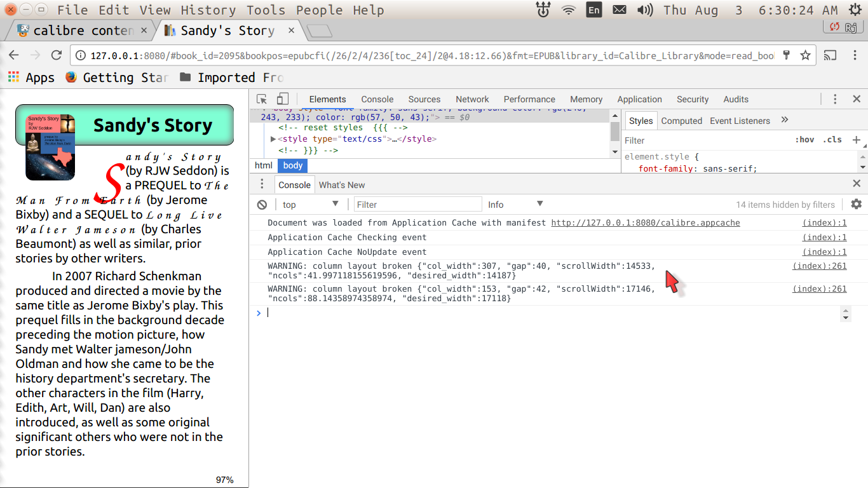The height and width of the screenshot is (488, 868).
Task: Open the Tools menu
Action: tap(266, 10)
